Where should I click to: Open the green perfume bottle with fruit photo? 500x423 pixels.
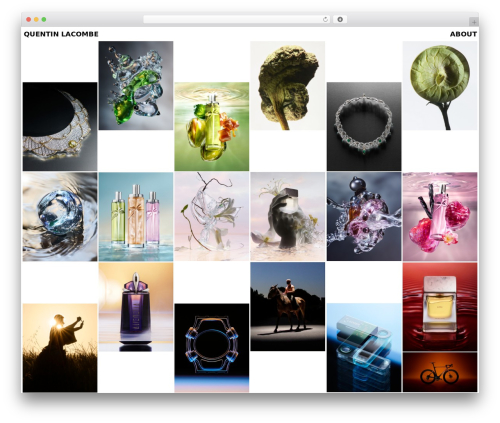click(x=212, y=126)
